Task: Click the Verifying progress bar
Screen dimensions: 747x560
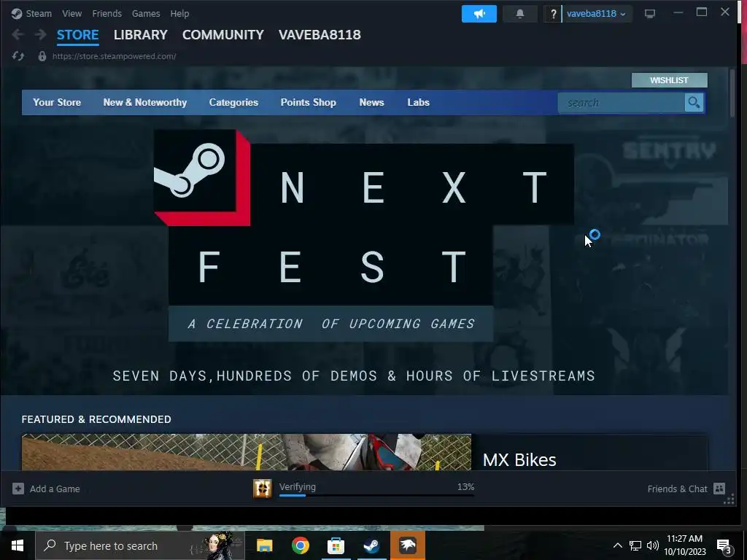Action: pyautogui.click(x=376, y=495)
